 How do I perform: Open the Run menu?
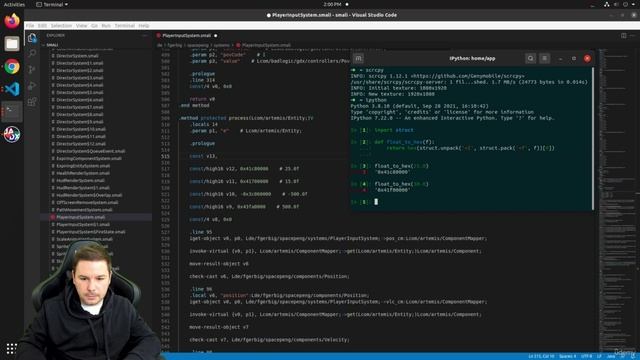click(106, 26)
